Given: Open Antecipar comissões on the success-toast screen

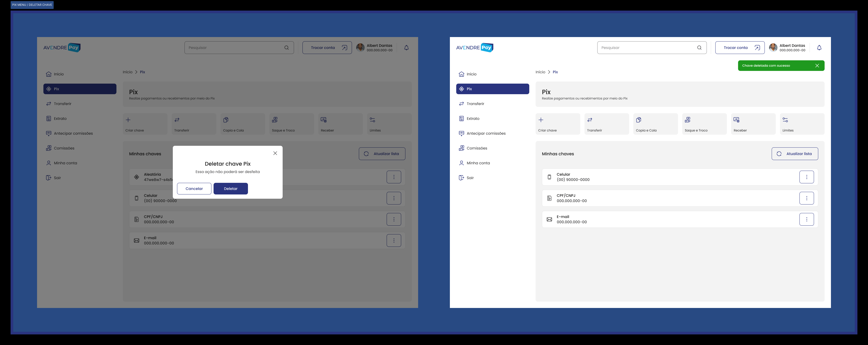Looking at the screenshot, I should click(x=486, y=133).
